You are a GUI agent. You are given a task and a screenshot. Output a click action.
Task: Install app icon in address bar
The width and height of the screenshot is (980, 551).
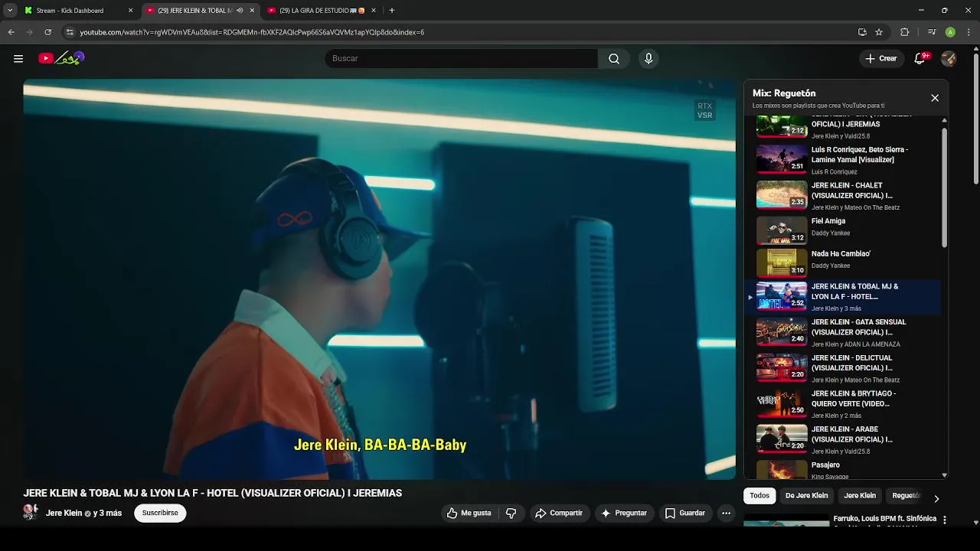click(862, 32)
